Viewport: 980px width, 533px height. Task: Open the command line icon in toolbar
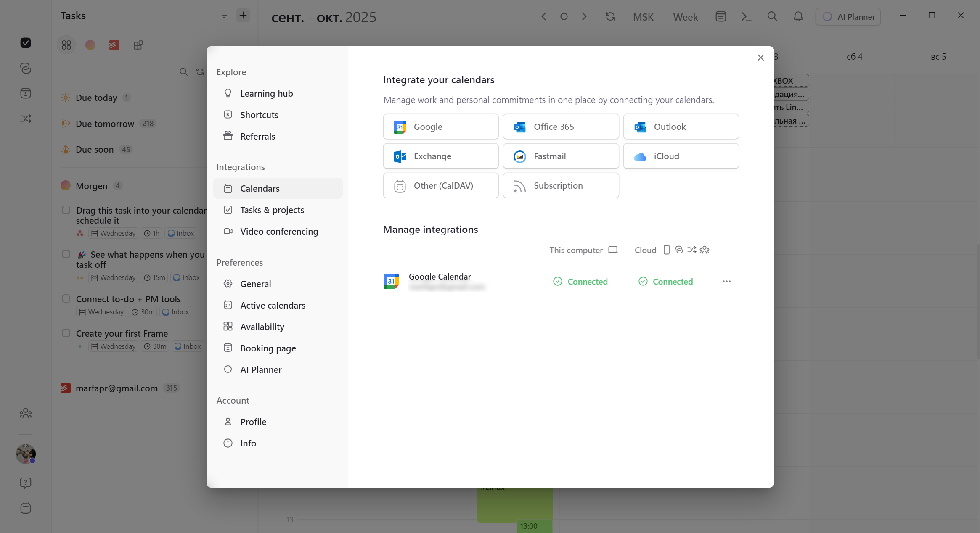(x=746, y=17)
